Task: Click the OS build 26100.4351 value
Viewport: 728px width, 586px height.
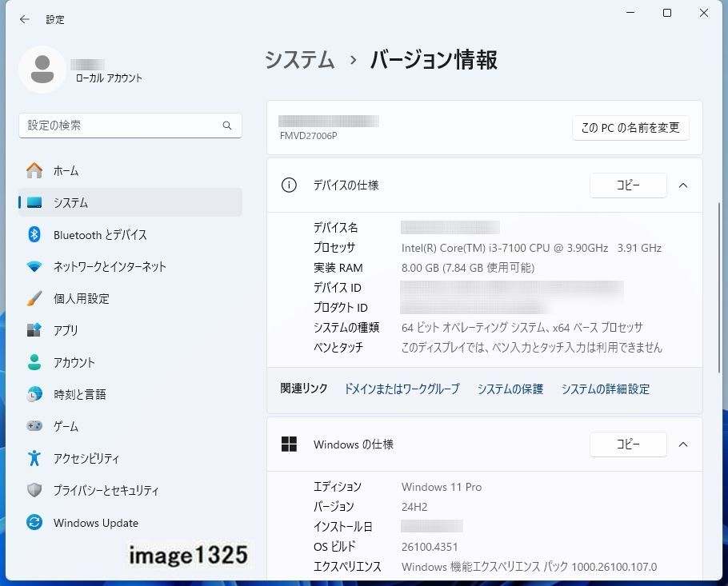Action: (430, 547)
